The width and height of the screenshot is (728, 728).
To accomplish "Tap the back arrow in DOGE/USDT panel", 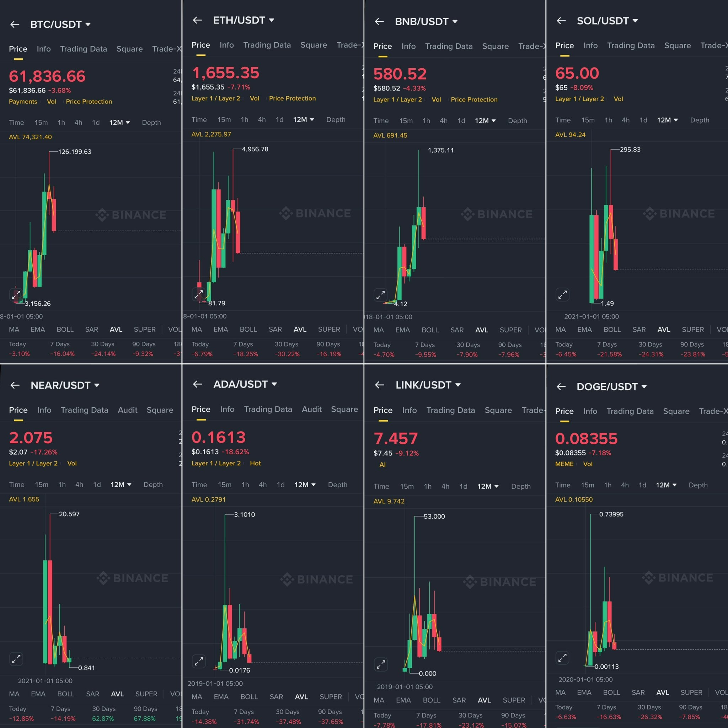I will click(x=561, y=387).
